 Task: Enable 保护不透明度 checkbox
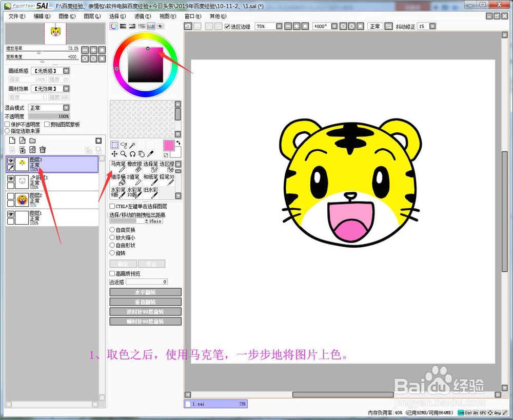(7, 124)
